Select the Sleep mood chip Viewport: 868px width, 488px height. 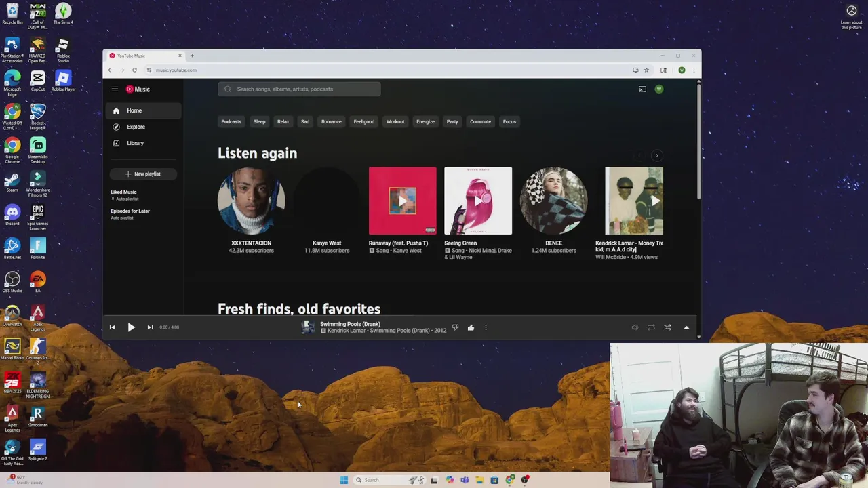tap(259, 122)
